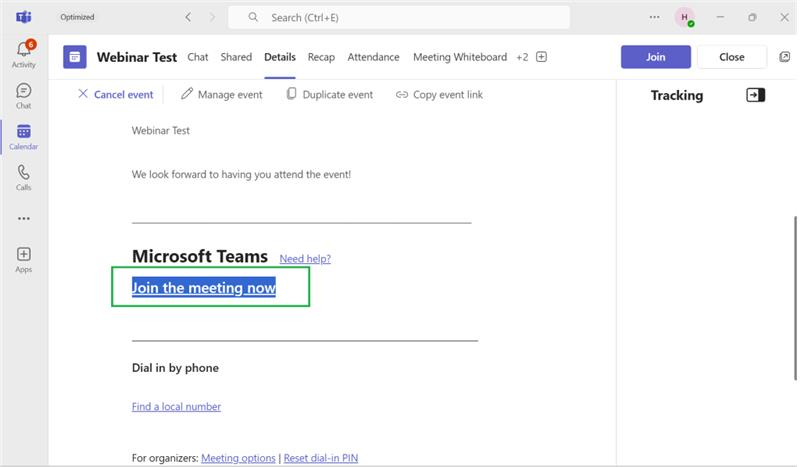800x467 pixels.
Task: Go back with the back arrow
Action: (188, 17)
